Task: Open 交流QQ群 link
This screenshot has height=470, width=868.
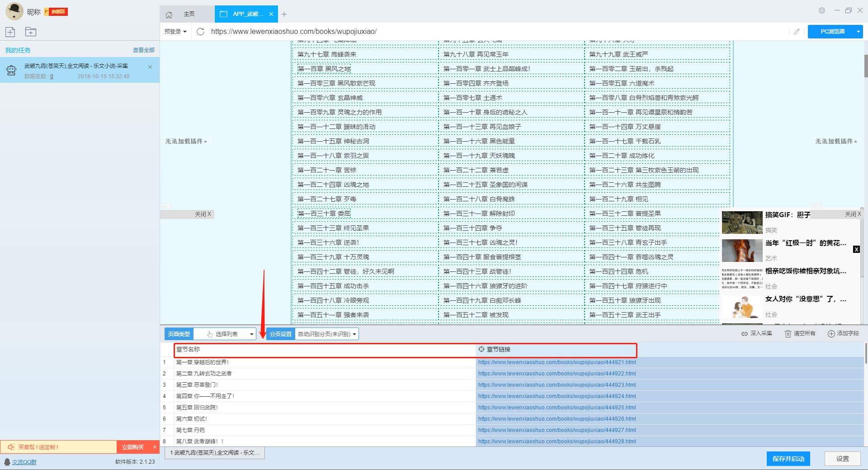Action: [x=24, y=462]
